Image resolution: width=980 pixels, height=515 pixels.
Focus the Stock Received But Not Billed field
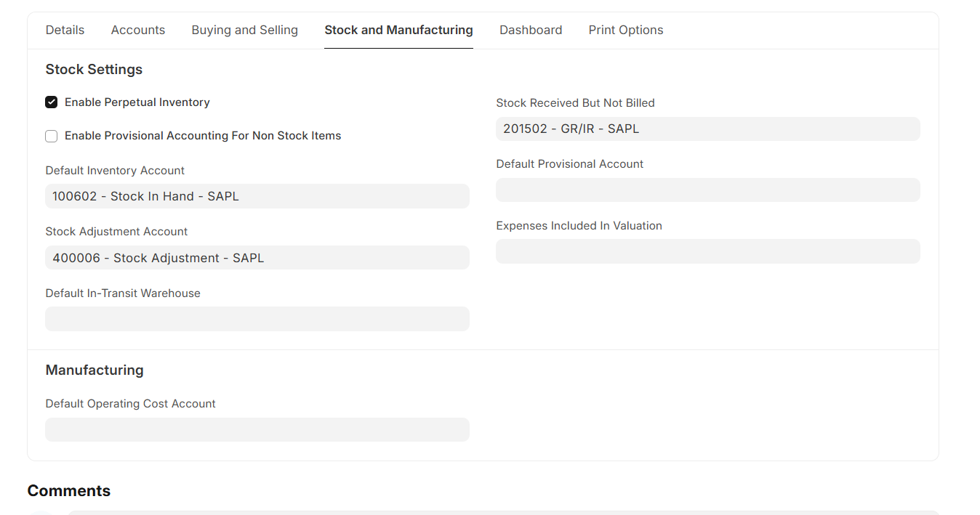pos(707,129)
